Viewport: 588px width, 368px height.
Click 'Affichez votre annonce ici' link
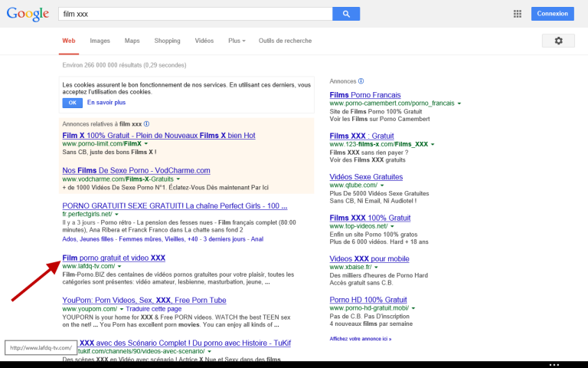(x=361, y=339)
